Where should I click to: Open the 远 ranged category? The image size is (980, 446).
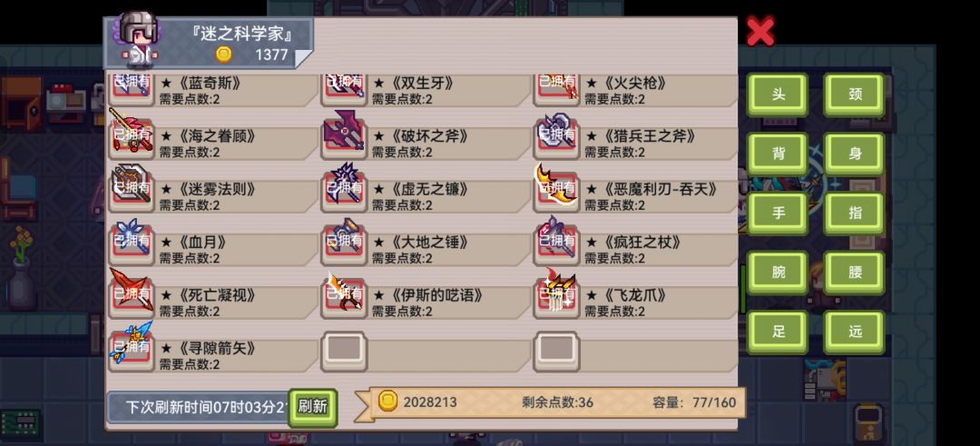855,332
